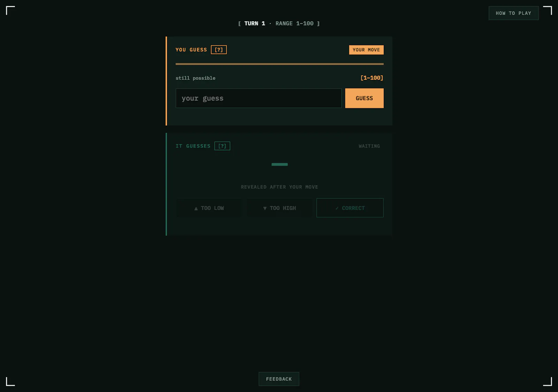Click the [?] help badge beside You Guess
The height and width of the screenshot is (392, 558).
pyautogui.click(x=219, y=50)
